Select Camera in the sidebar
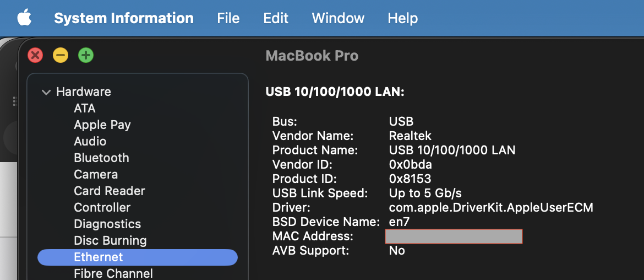644x280 pixels. (x=96, y=175)
